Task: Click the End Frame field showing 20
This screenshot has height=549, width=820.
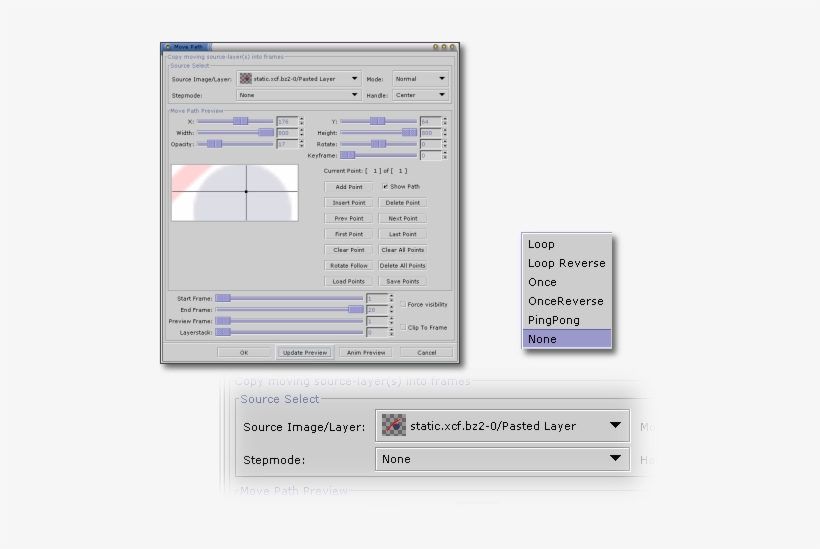Action: pyautogui.click(x=377, y=310)
